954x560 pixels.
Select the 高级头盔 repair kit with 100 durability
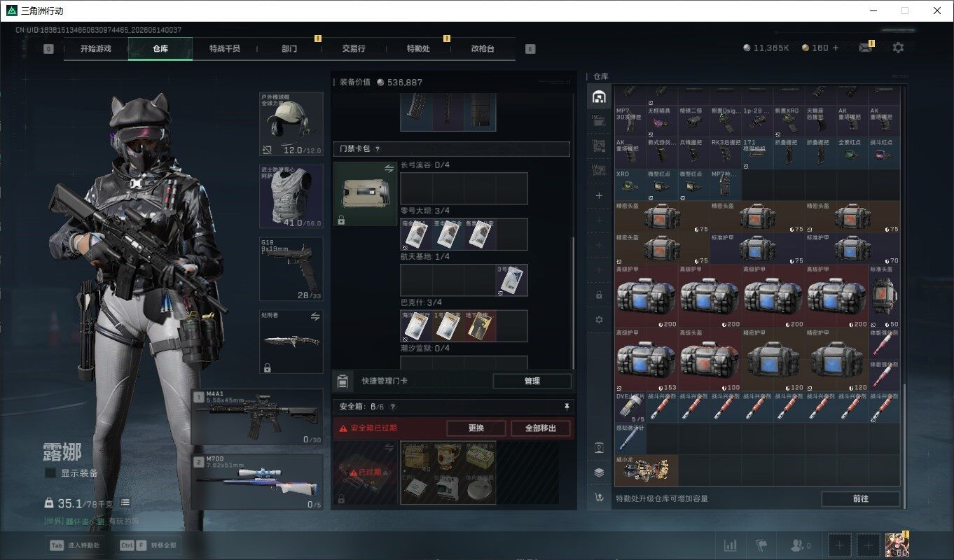(710, 360)
